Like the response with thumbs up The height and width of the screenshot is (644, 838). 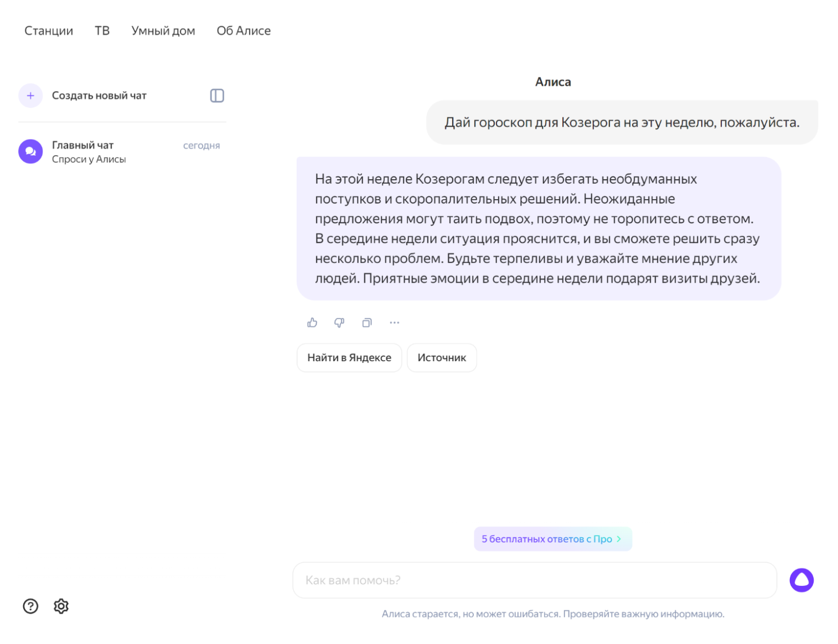(x=312, y=323)
